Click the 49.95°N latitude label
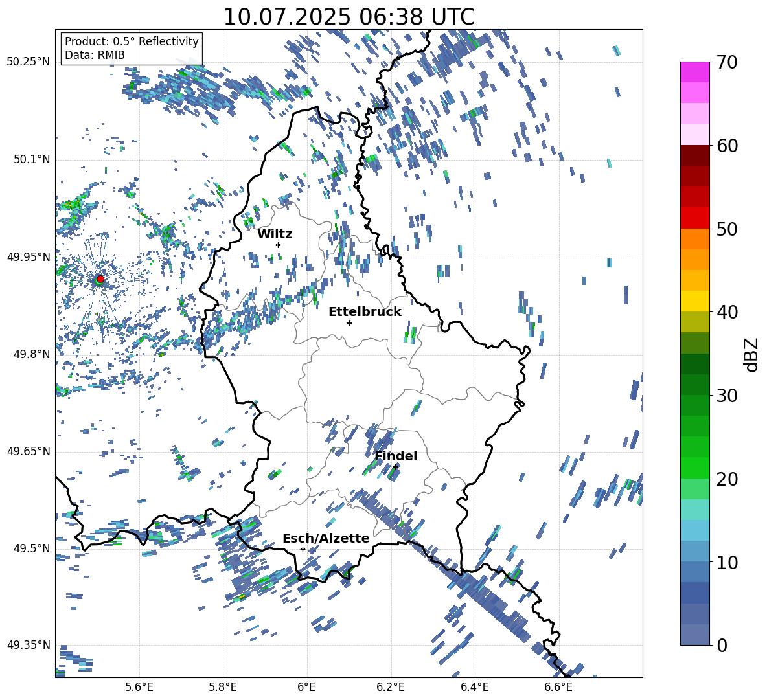 (x=29, y=256)
